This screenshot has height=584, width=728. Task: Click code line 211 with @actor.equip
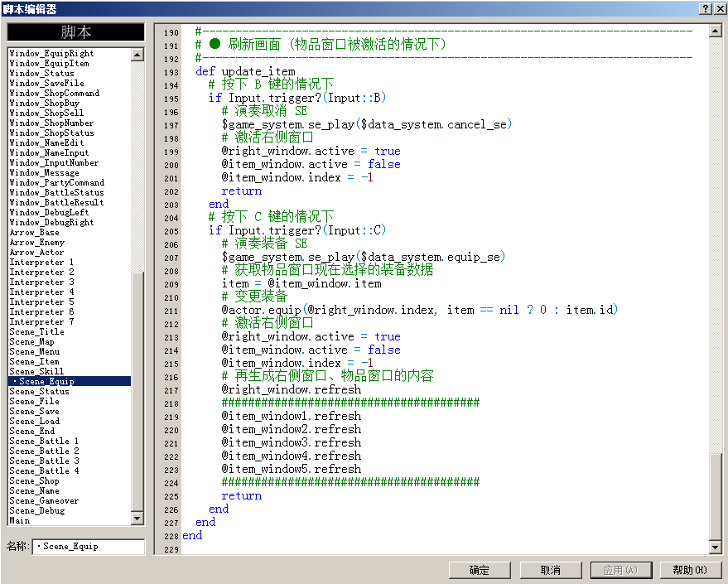point(420,310)
